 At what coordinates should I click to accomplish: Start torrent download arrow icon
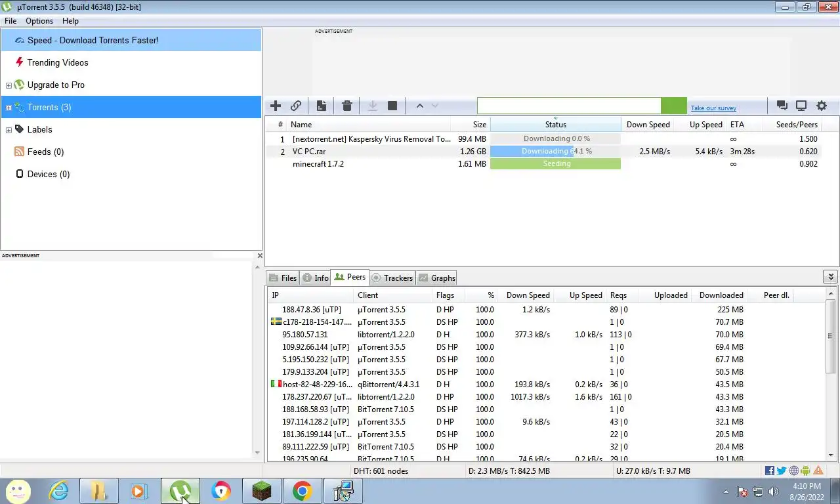(x=372, y=106)
